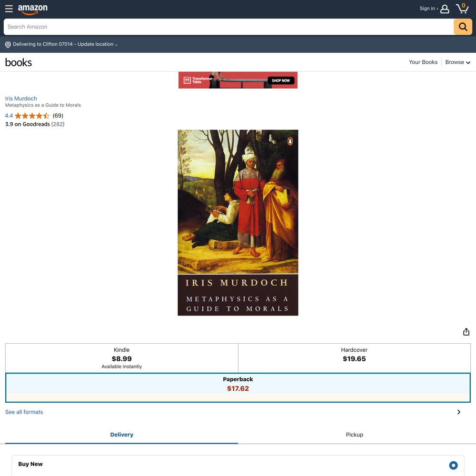Expand the Browse dropdown
Image resolution: width=476 pixels, height=476 pixels.
pos(457,62)
